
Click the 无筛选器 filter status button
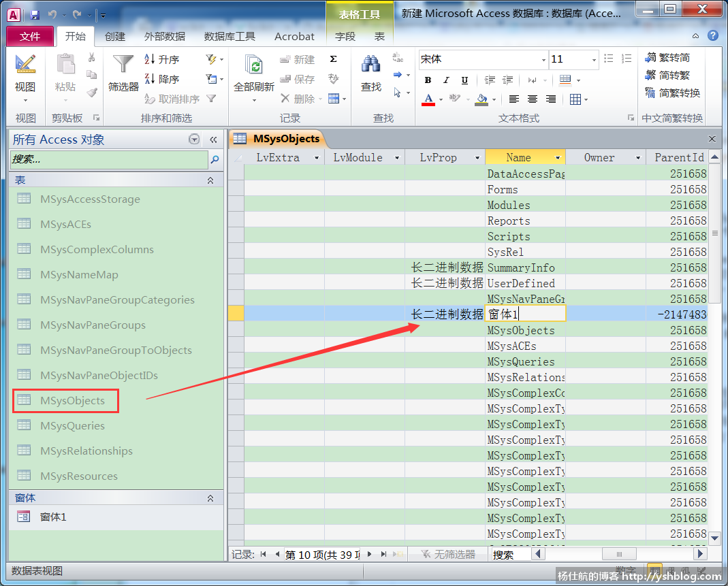coord(448,554)
